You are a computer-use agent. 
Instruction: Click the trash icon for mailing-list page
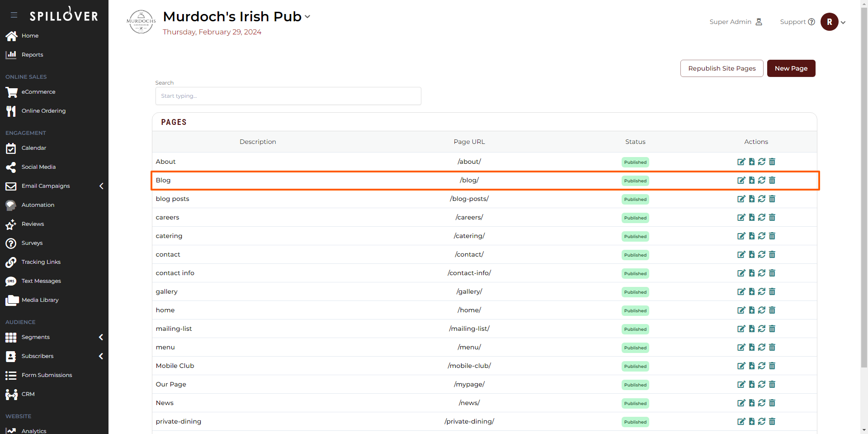[x=772, y=329]
